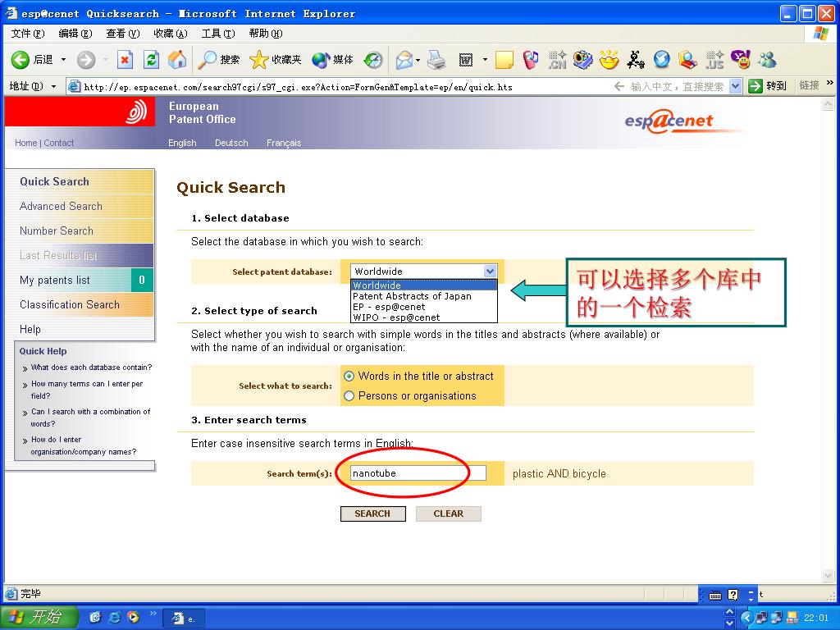Click in the Search term(s) input field
The height and width of the screenshot is (630, 840).
(418, 473)
